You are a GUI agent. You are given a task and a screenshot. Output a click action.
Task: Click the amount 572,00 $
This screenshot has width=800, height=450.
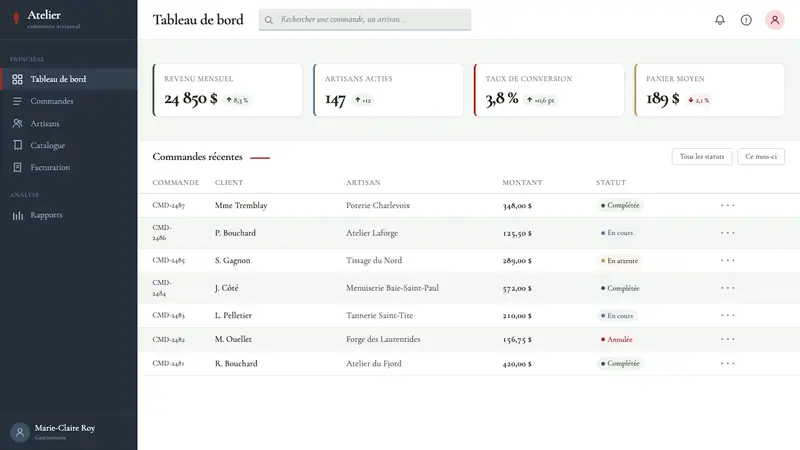(x=517, y=288)
